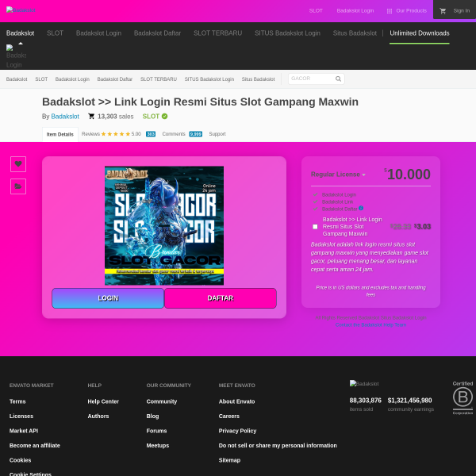Open SITUS Badakslot Login in dark nav
The height and width of the screenshot is (476, 476).
(x=287, y=33)
